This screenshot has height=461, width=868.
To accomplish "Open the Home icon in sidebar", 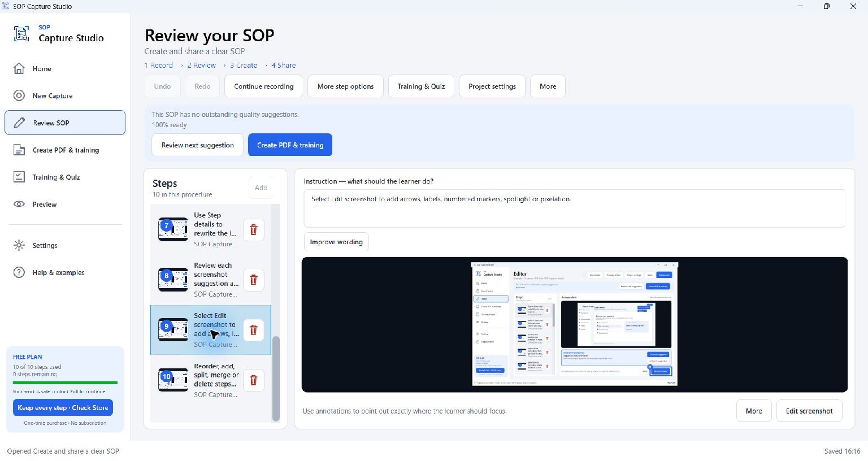I will 19,69.
